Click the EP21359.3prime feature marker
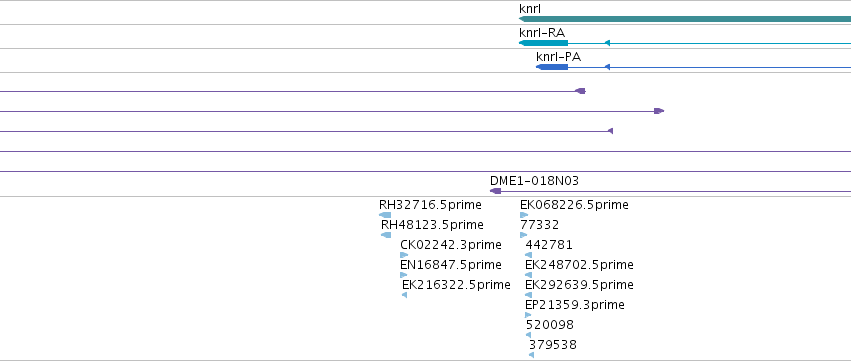Screen dimensions: 851x361 pyautogui.click(x=528, y=315)
